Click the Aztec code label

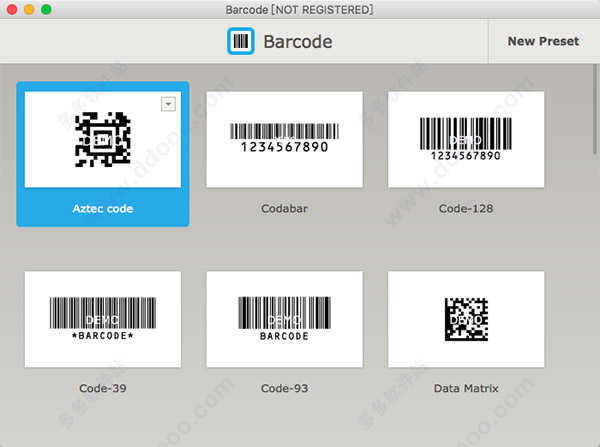[103, 209]
